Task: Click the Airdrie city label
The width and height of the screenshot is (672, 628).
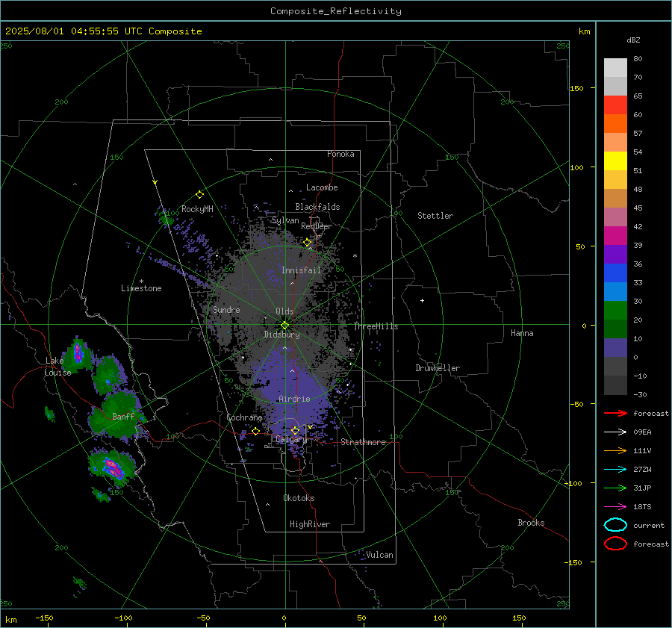Action: point(294,399)
